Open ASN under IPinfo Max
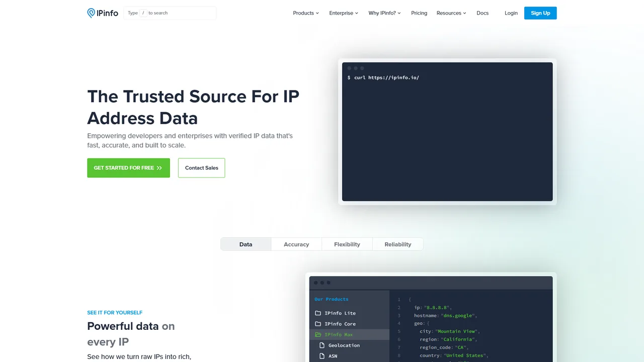Viewport: 644px width, 362px height. click(349, 356)
